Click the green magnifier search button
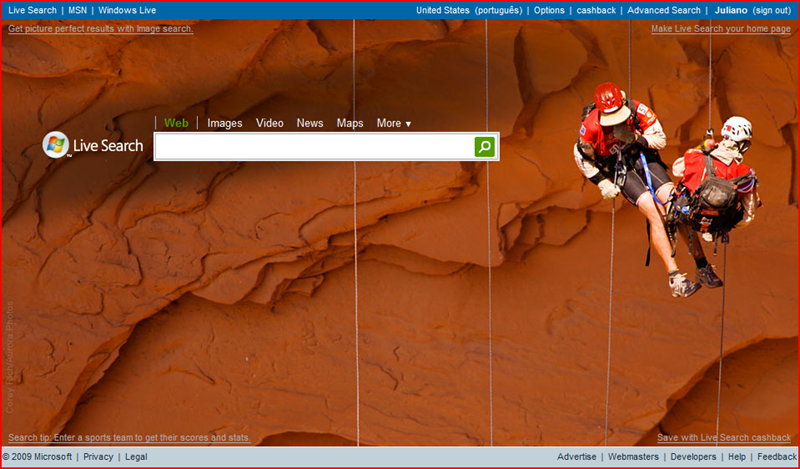This screenshot has height=469, width=800. 484,147
